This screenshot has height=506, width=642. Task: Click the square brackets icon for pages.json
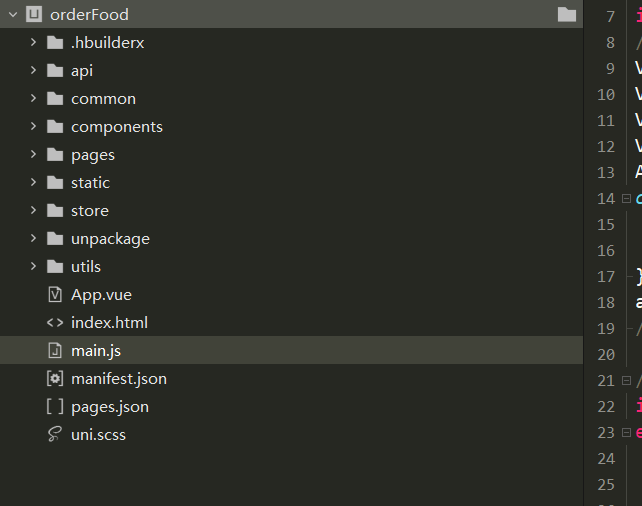(x=55, y=407)
